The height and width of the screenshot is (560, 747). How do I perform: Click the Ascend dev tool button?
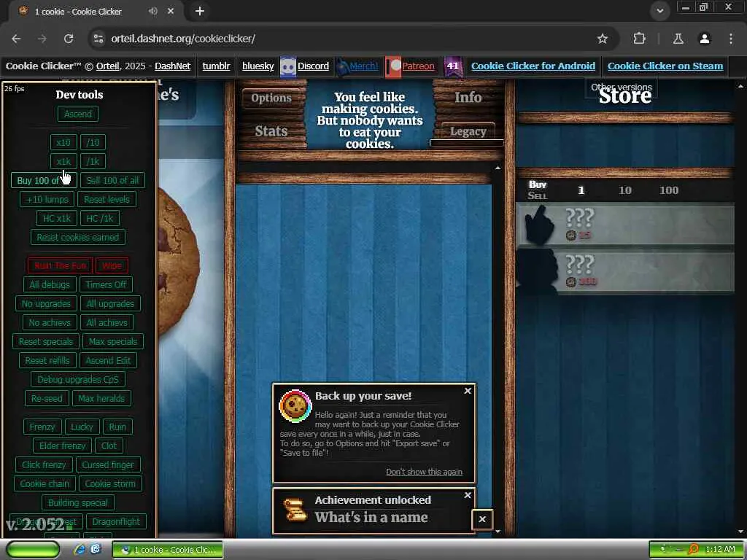coord(77,114)
